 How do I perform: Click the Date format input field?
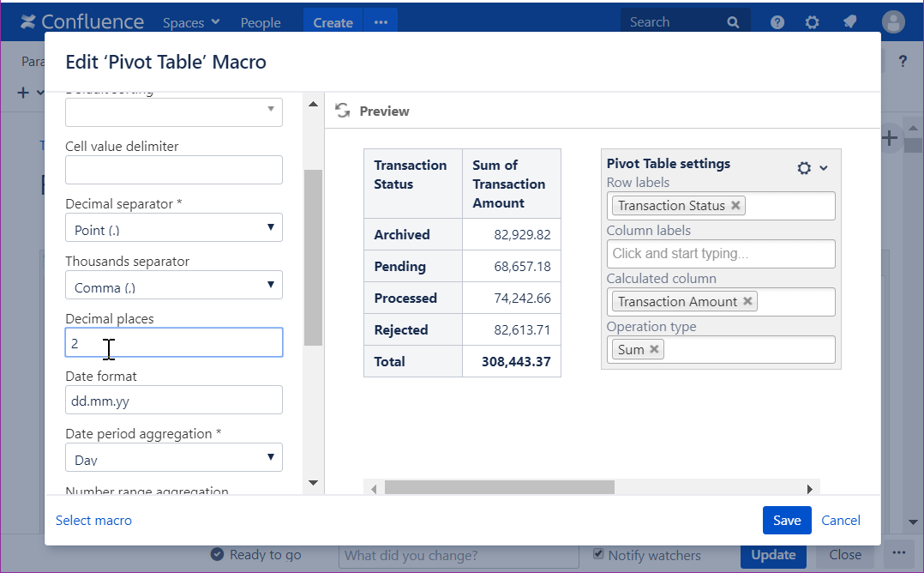tap(174, 401)
